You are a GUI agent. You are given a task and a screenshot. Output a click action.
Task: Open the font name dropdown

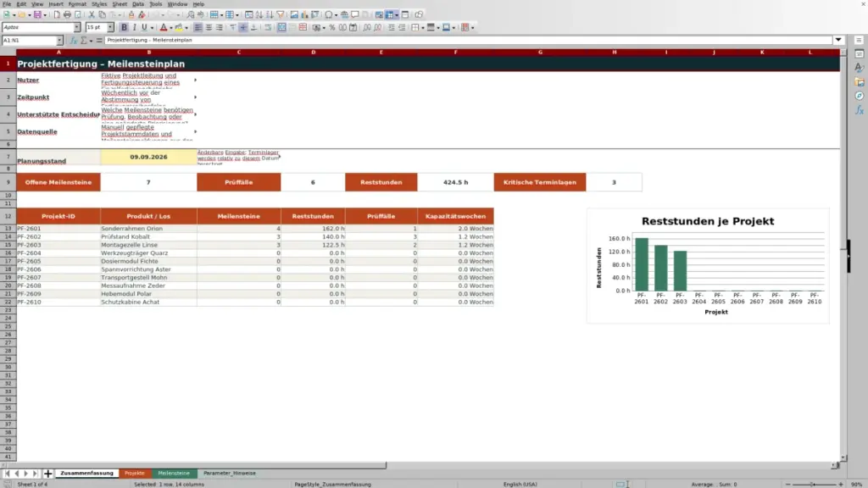[77, 28]
